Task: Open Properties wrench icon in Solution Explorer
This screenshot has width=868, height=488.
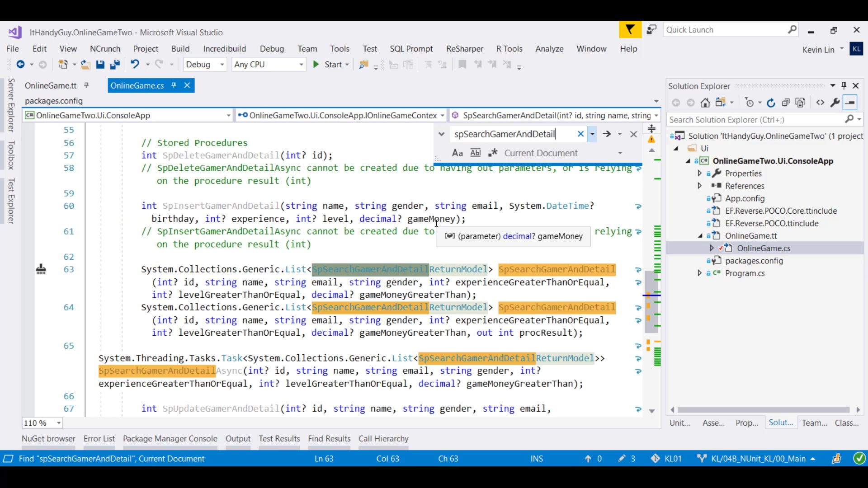Action: tap(835, 103)
